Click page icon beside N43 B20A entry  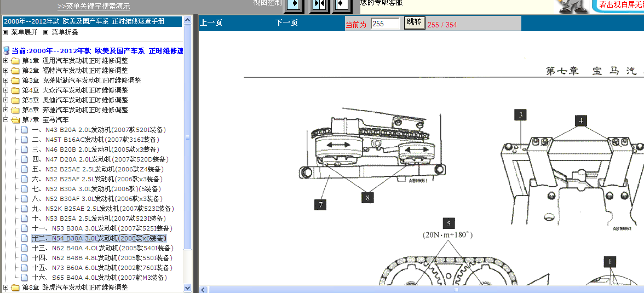[x=25, y=130]
